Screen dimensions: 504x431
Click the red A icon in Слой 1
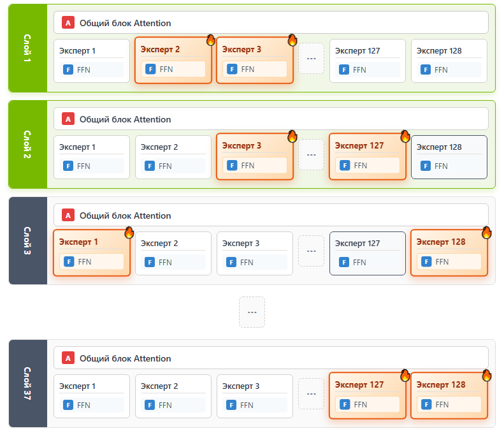pos(68,23)
